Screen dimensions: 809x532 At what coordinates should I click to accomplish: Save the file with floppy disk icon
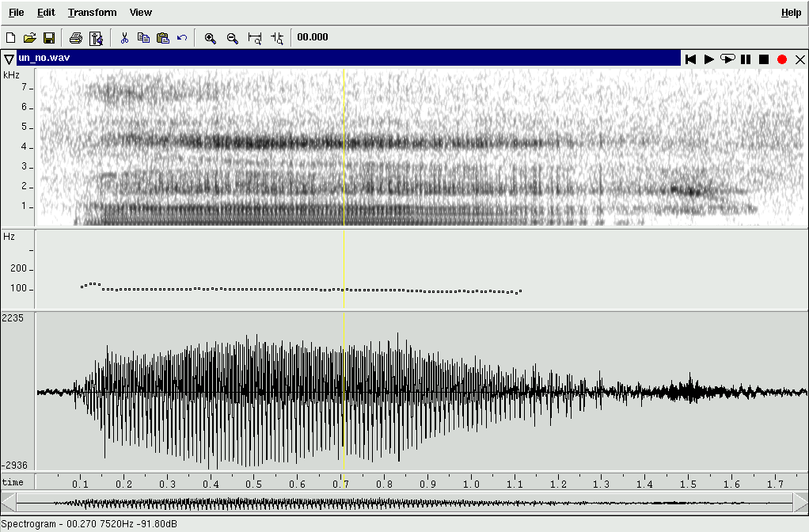click(48, 37)
